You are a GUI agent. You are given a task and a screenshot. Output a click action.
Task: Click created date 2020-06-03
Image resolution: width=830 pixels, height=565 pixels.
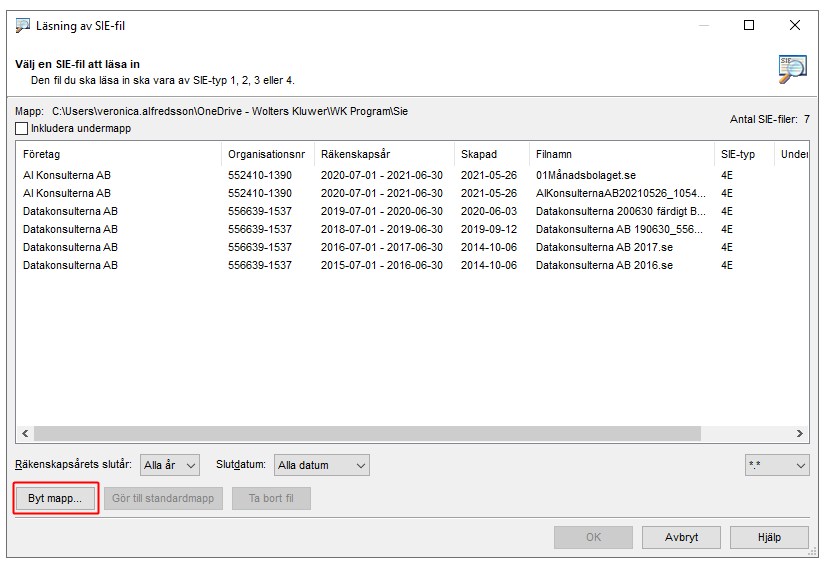tap(489, 211)
